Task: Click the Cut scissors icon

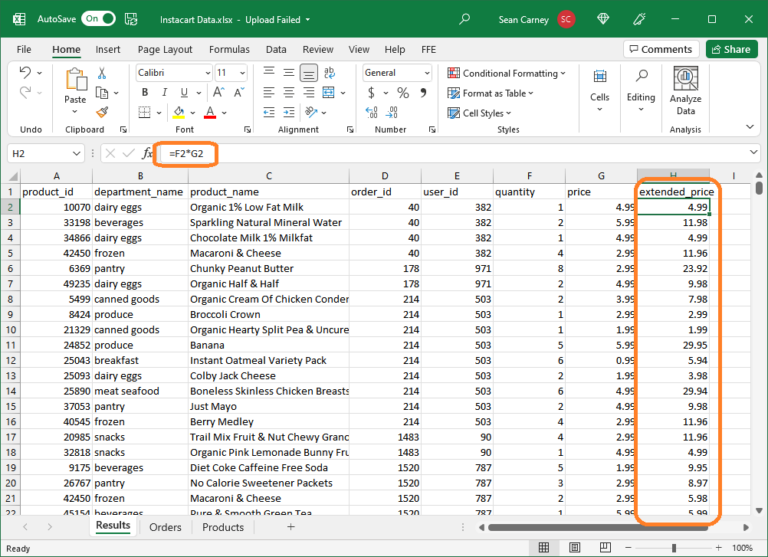Action: point(102,73)
